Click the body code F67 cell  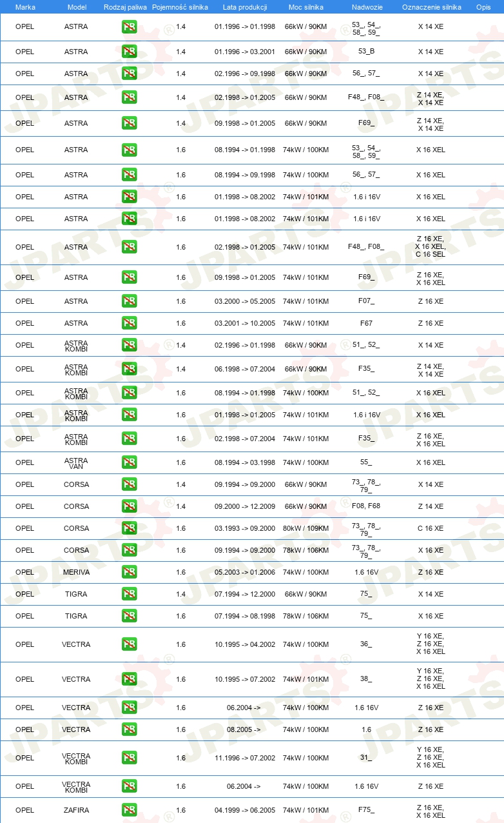366,323
